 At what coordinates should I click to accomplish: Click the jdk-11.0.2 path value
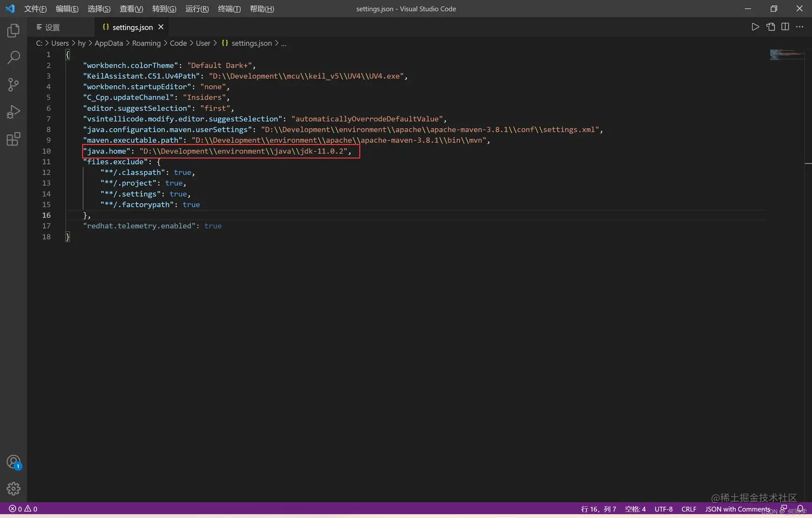[243, 151]
